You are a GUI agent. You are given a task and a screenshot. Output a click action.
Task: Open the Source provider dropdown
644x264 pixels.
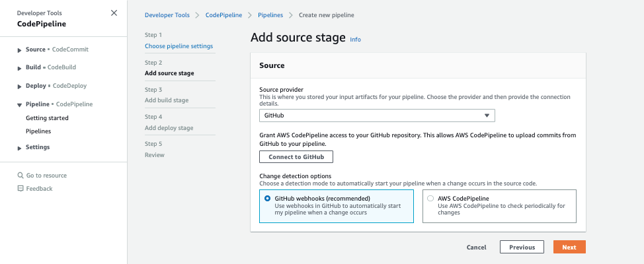coord(377,115)
